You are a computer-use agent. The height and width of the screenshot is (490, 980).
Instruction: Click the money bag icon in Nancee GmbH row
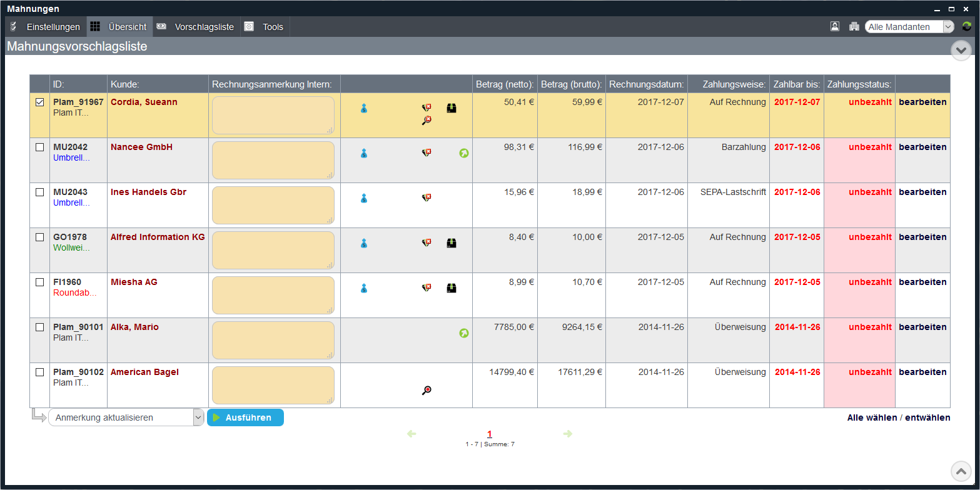point(363,153)
